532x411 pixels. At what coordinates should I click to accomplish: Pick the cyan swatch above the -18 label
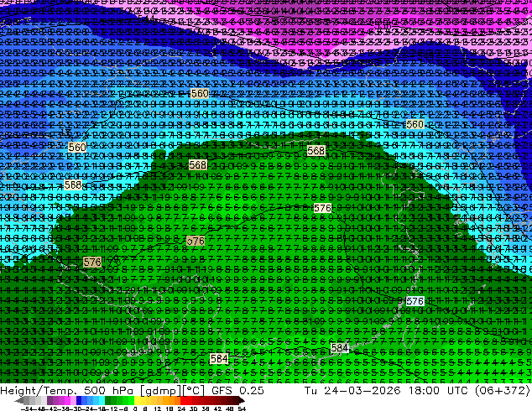(102, 401)
